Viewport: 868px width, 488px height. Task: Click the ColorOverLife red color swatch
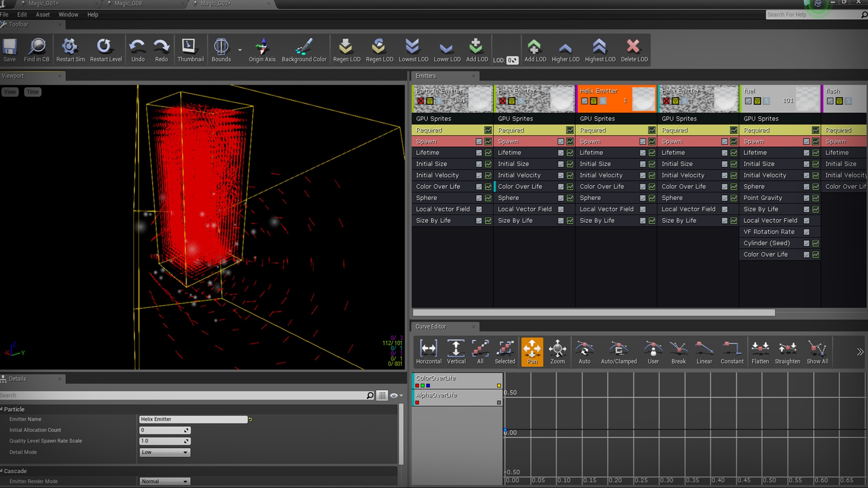pyautogui.click(x=417, y=385)
